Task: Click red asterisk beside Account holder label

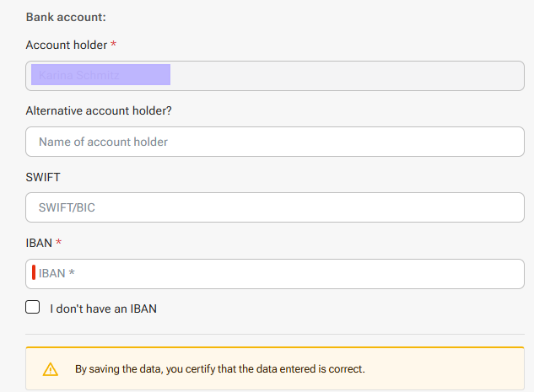Action: 113,44
